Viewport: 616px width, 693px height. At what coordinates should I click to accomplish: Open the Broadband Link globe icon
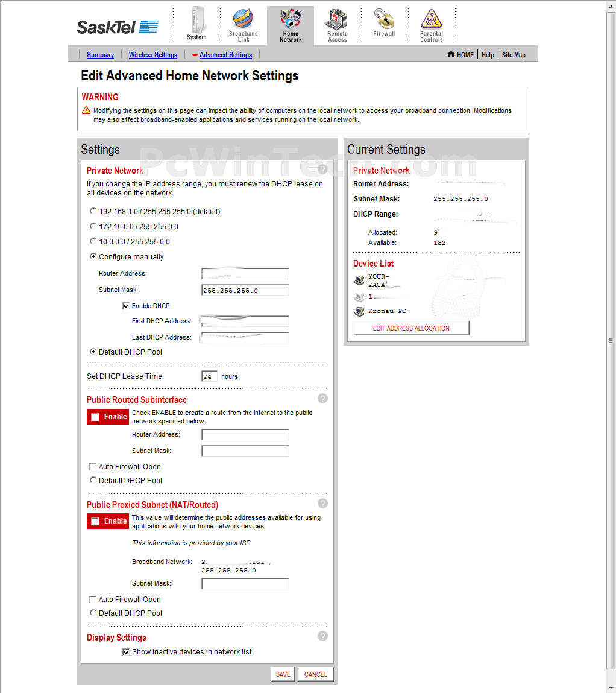coord(244,19)
